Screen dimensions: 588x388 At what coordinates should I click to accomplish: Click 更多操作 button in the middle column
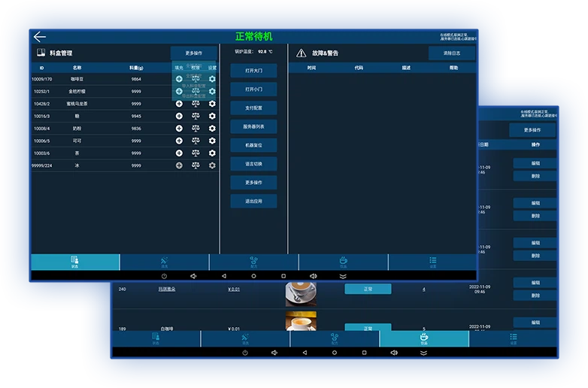pos(254,183)
